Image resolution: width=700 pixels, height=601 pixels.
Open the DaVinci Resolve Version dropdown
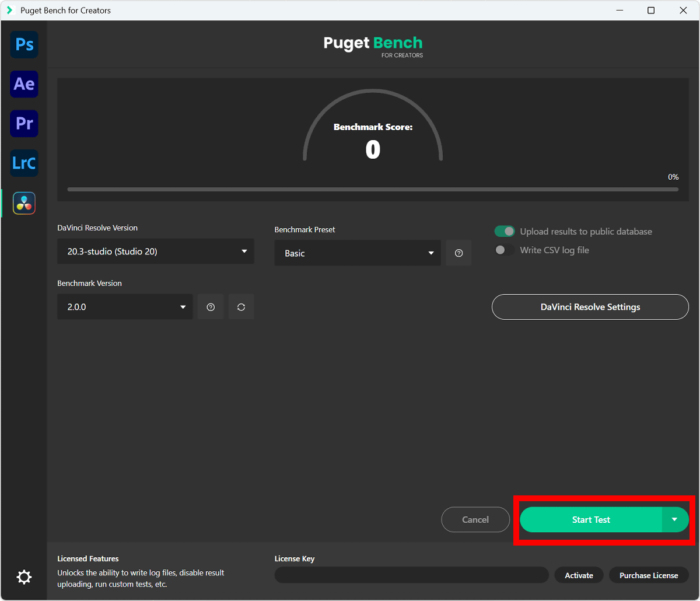155,251
